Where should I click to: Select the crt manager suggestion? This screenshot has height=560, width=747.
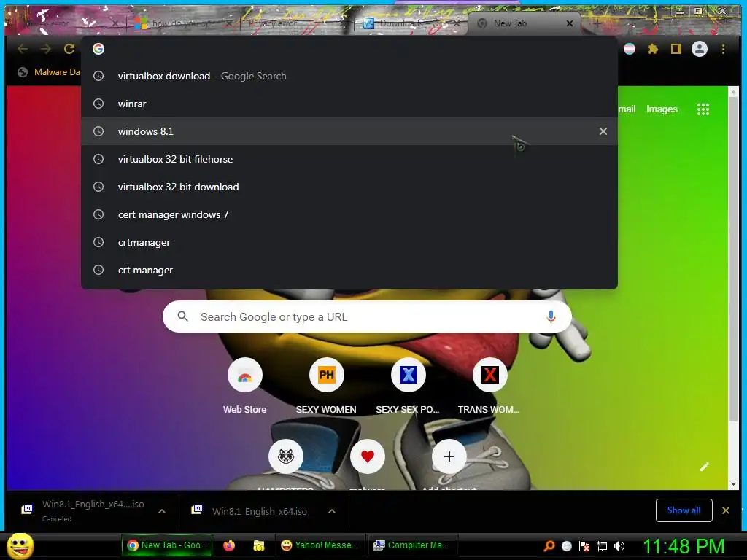pyautogui.click(x=349, y=270)
